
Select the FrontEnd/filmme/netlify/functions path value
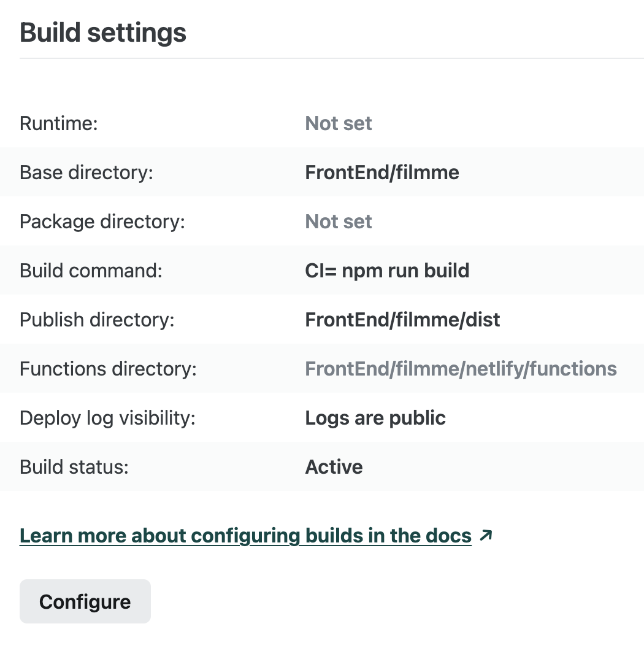pos(461,369)
